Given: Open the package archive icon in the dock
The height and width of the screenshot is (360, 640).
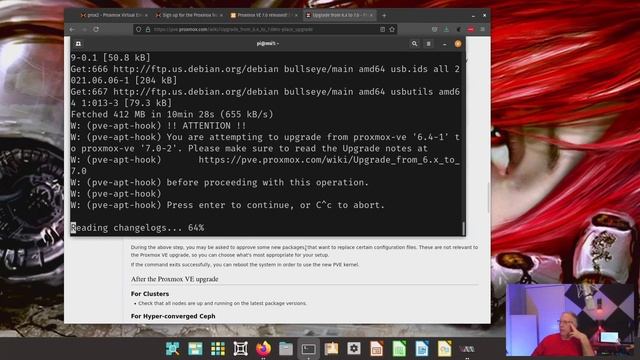Looking at the screenshot, I should (x=331, y=349).
